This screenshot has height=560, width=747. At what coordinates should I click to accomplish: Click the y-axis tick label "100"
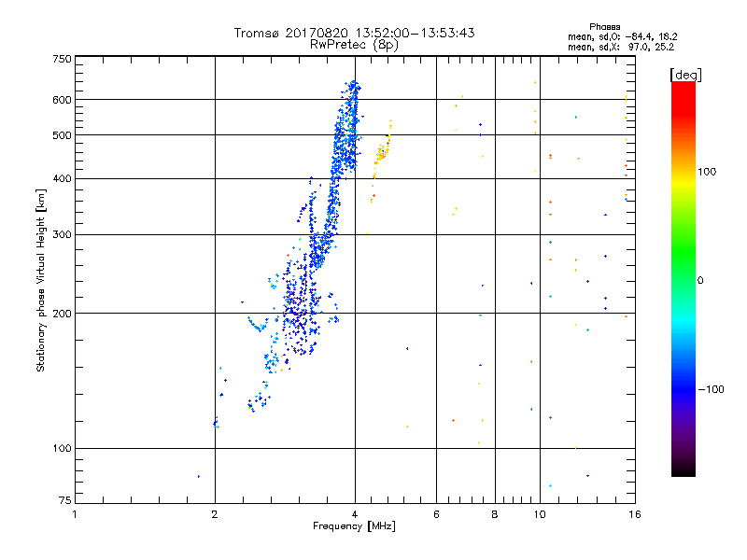pyautogui.click(x=62, y=448)
